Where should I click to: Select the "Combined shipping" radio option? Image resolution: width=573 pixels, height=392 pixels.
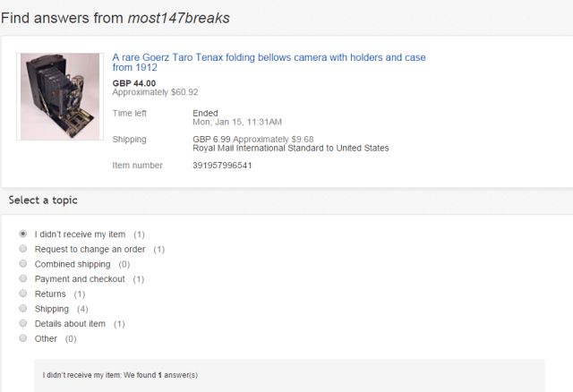23,265
